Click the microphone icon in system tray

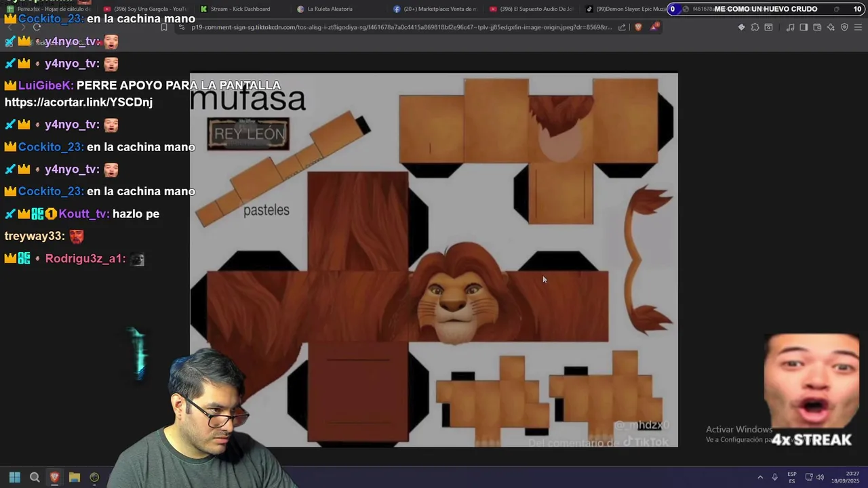774,477
